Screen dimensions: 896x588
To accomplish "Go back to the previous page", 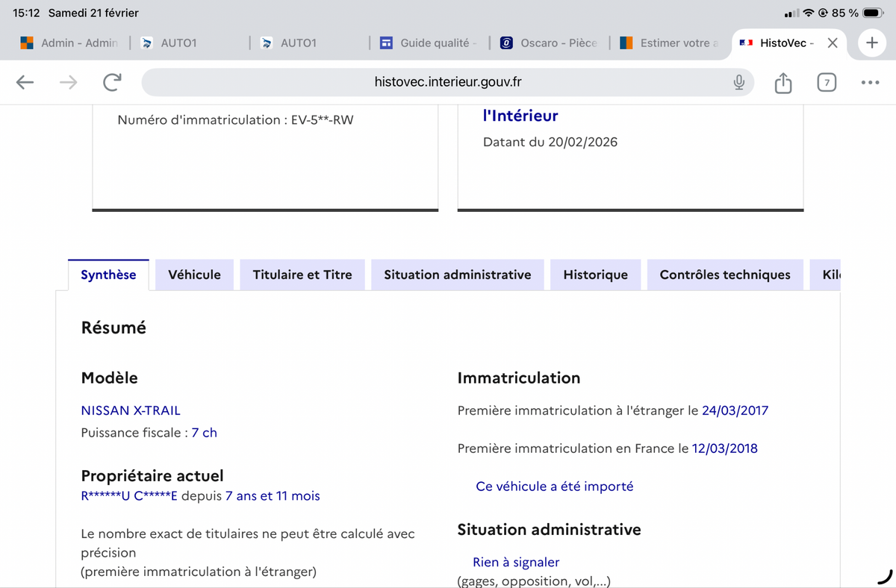I will [x=25, y=83].
